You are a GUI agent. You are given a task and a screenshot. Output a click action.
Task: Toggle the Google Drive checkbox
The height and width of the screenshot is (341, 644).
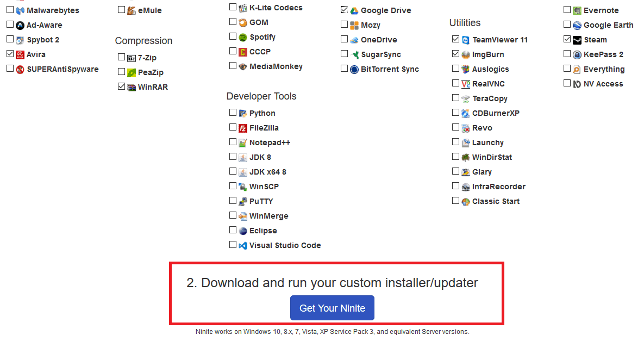point(344,9)
